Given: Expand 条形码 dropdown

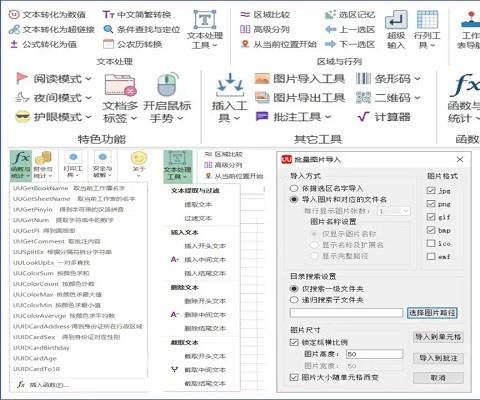Looking at the screenshot, I should pos(417,79).
